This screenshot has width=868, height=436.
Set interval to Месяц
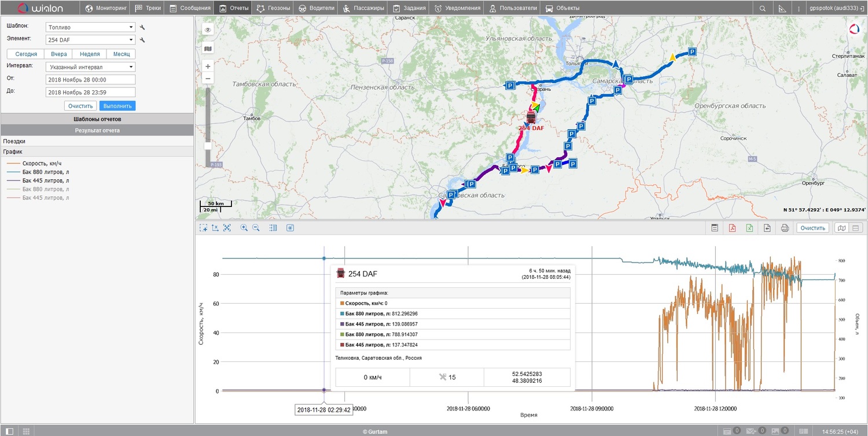pos(121,54)
